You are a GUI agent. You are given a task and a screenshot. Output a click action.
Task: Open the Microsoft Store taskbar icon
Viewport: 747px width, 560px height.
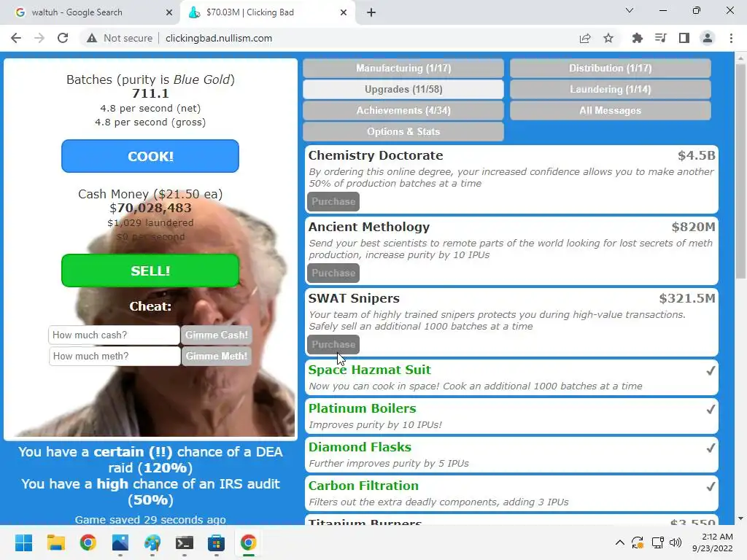point(216,542)
